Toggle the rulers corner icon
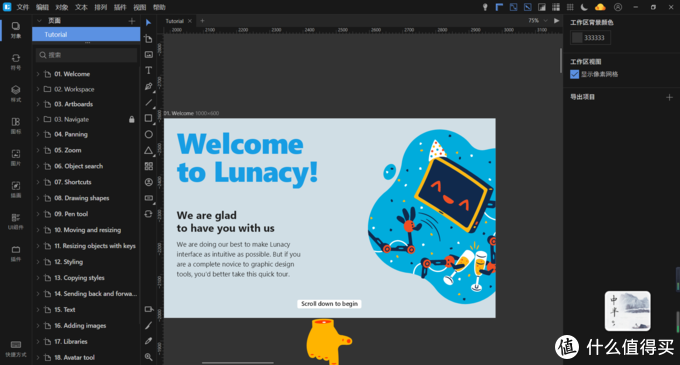This screenshot has height=365, width=680. [x=499, y=7]
